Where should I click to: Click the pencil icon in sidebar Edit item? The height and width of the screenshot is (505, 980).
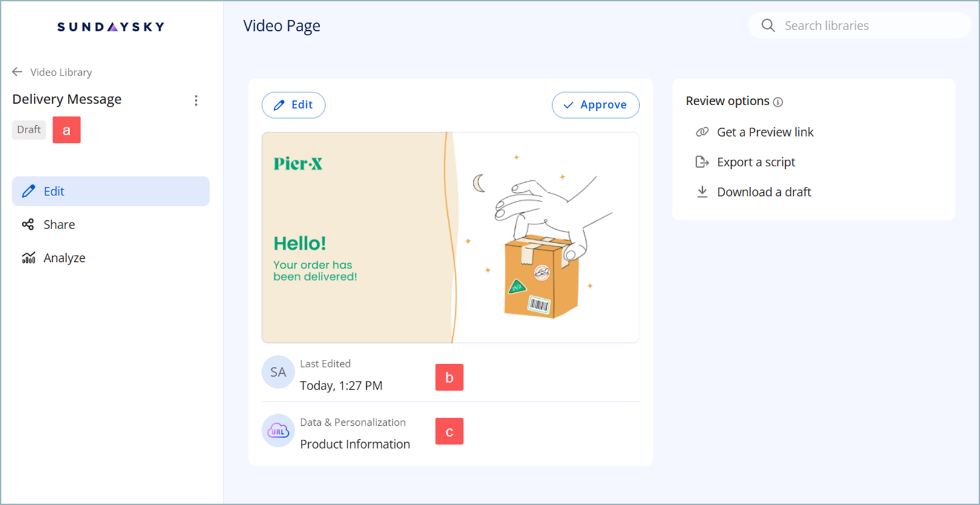pos(28,191)
